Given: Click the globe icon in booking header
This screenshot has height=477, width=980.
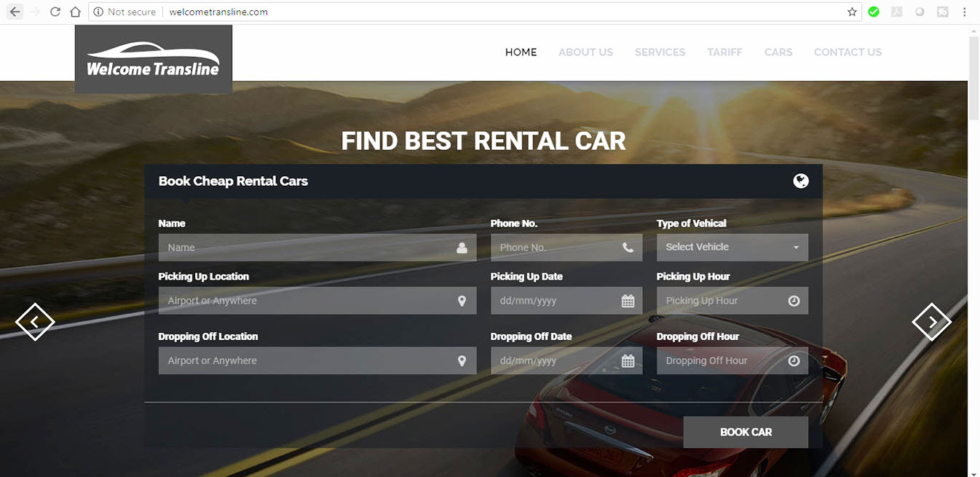Looking at the screenshot, I should point(801,181).
